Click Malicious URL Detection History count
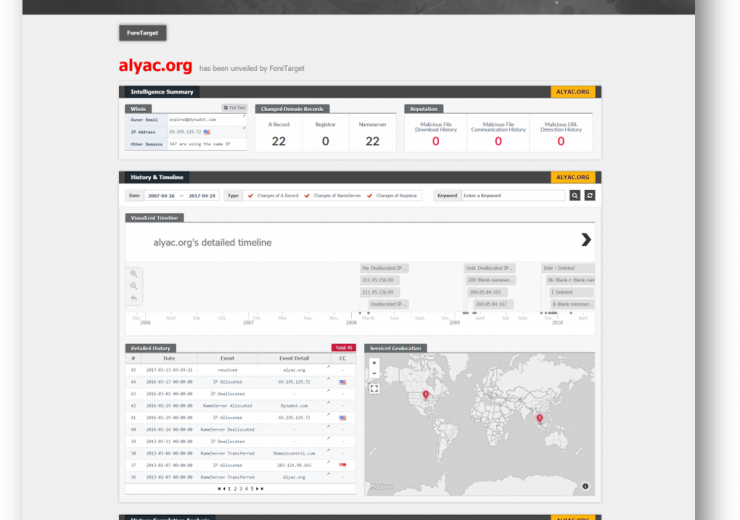 [561, 141]
